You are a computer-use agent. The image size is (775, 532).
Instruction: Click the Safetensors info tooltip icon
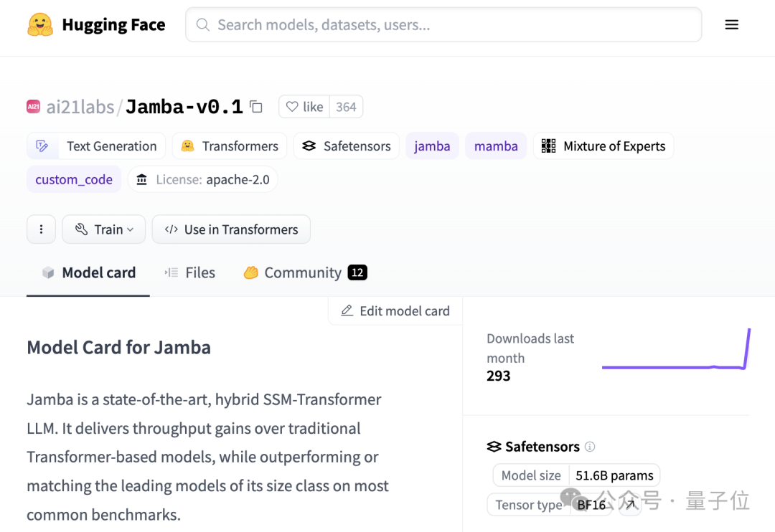[x=589, y=447]
